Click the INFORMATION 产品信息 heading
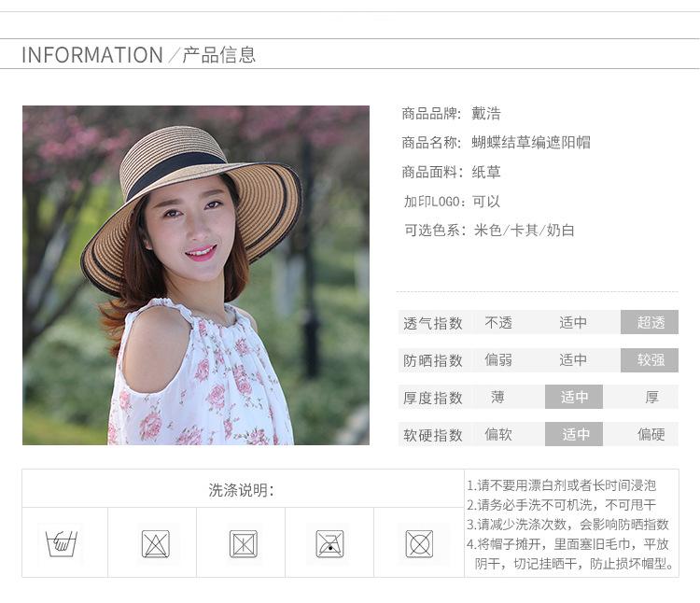 pos(138,55)
